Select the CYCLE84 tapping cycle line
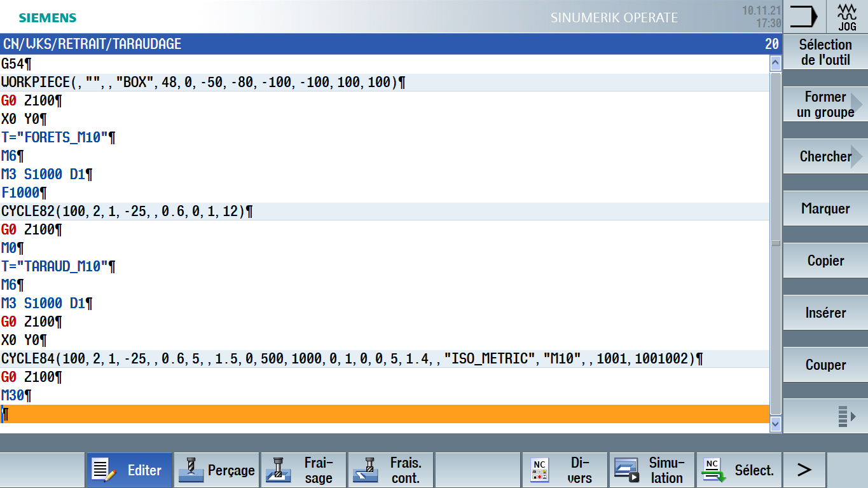868x488 pixels. coord(384,359)
